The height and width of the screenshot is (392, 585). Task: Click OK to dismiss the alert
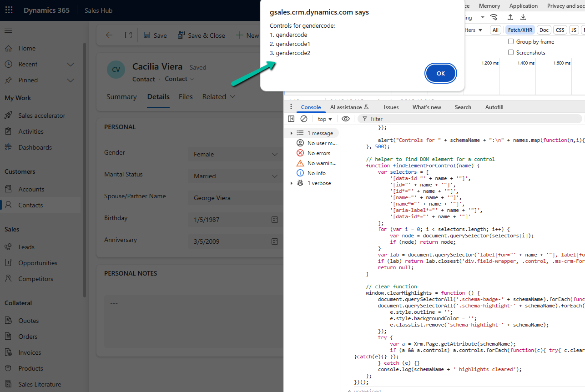click(x=440, y=73)
